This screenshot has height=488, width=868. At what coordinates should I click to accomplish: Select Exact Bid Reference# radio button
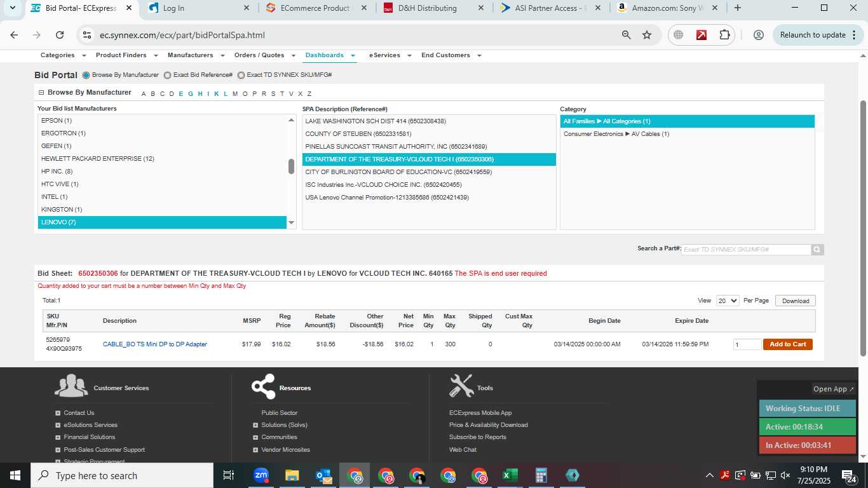[168, 75]
